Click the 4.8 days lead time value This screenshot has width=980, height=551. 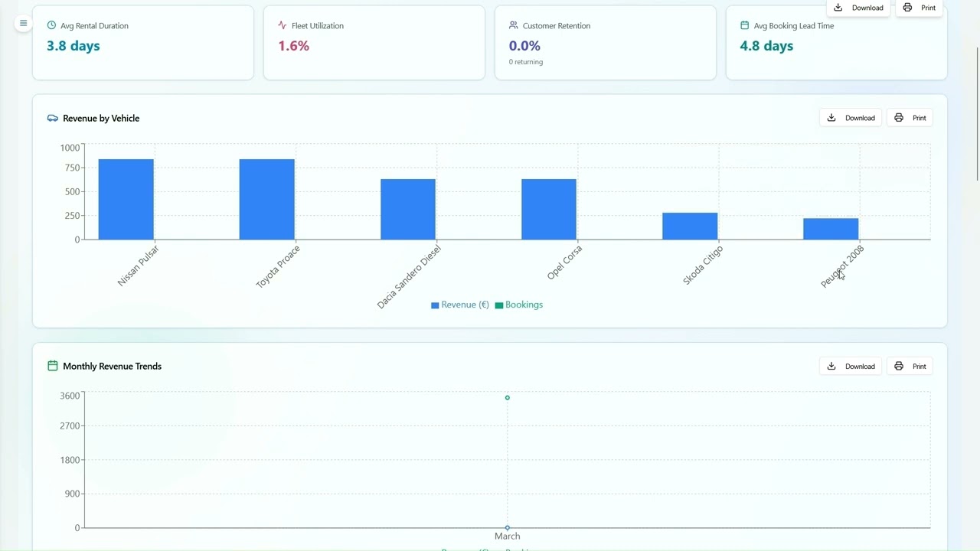[766, 46]
